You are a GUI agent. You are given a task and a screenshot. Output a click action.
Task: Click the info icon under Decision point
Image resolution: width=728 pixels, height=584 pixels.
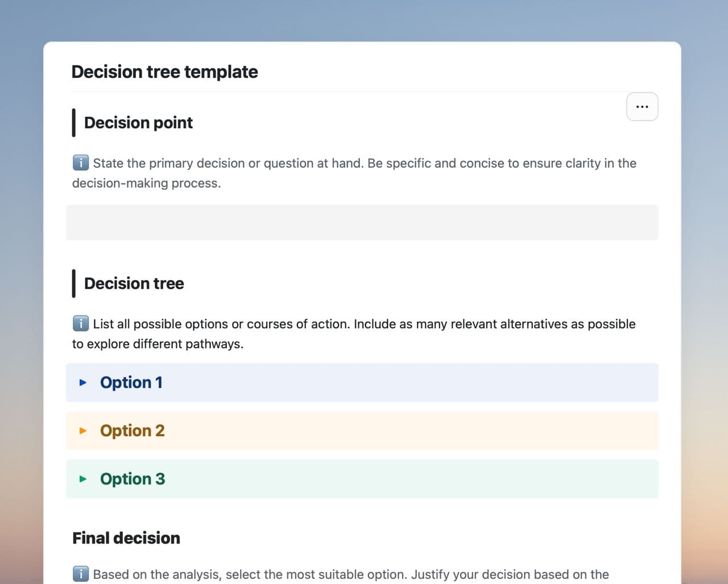81,163
